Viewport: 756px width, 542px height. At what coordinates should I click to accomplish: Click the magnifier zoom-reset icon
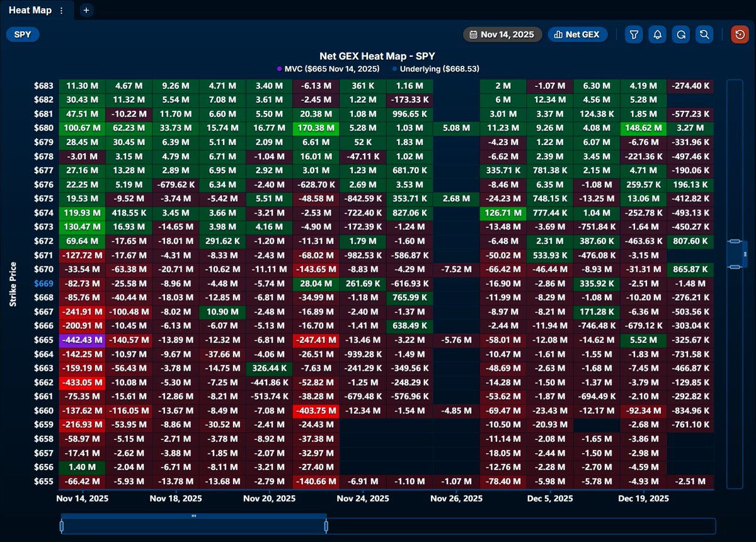[704, 35]
